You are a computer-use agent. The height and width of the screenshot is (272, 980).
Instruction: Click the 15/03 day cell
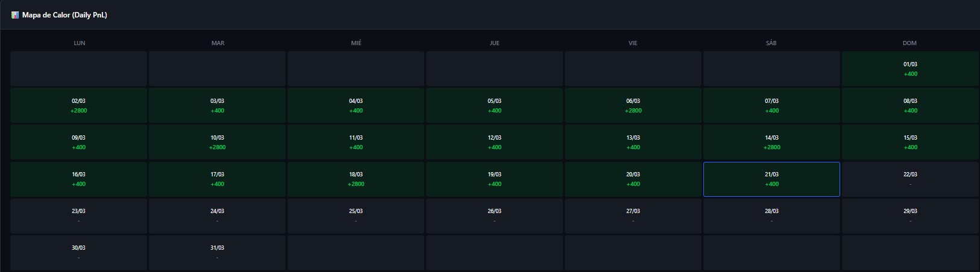[910, 142]
